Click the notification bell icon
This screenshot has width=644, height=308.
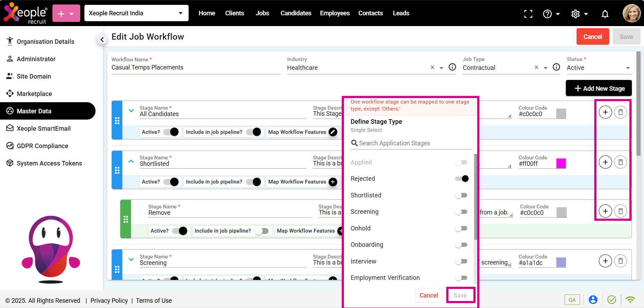coord(605,14)
